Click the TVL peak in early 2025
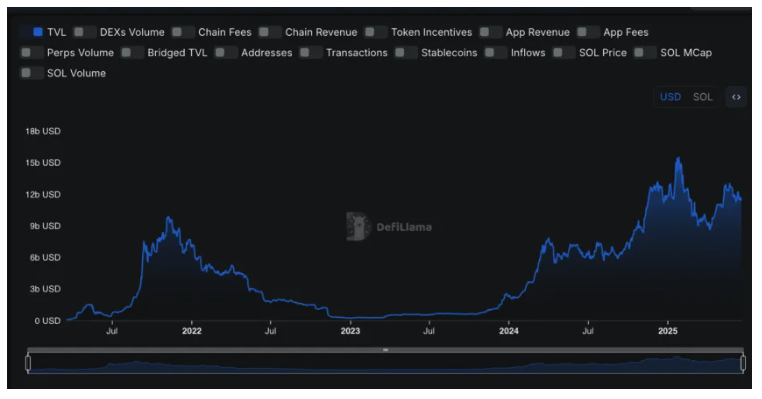Viewport: 762px width, 399px height. pyautogui.click(x=678, y=158)
